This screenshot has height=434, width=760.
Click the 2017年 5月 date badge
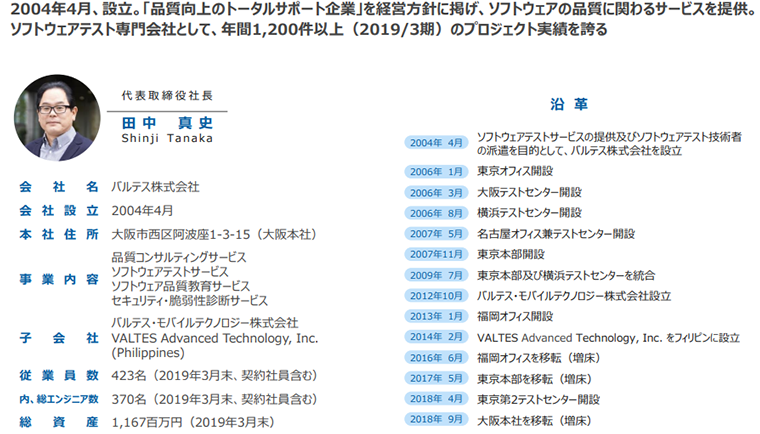(x=436, y=378)
